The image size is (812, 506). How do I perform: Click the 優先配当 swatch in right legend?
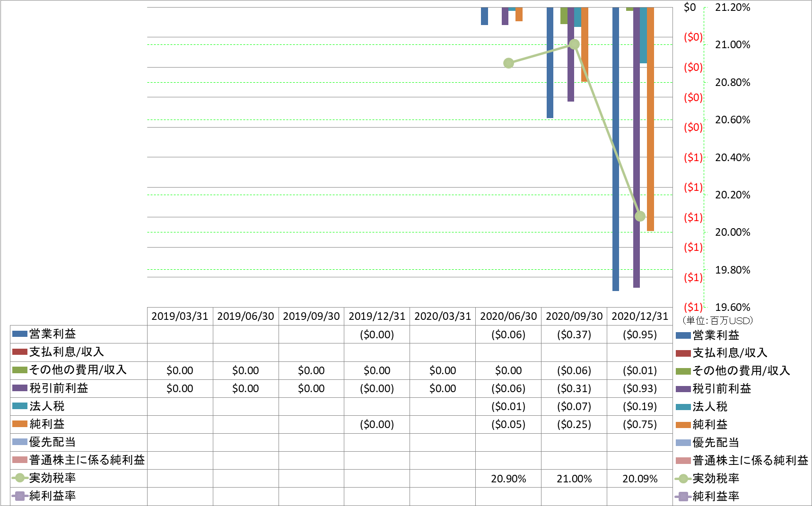[683, 443]
